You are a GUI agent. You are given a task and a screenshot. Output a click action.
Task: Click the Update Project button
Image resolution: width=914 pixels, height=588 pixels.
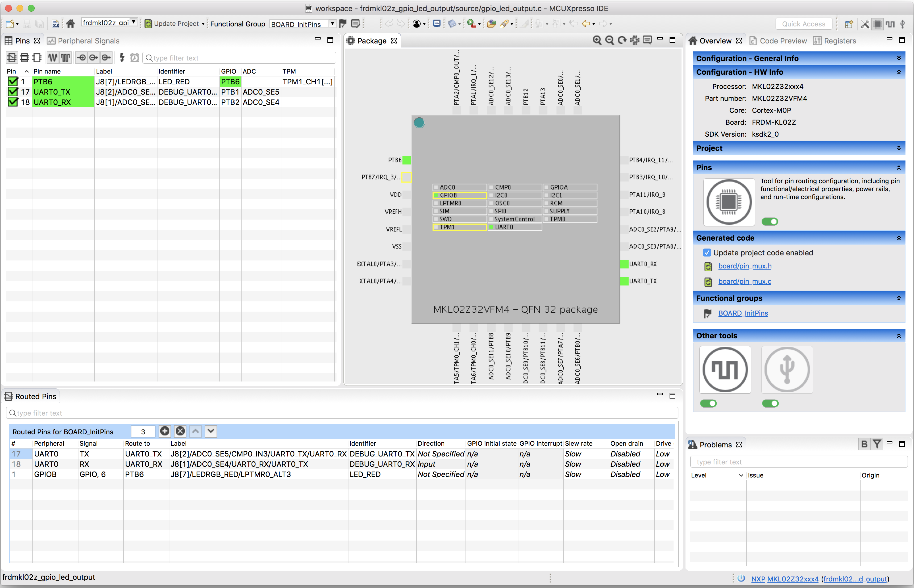(172, 24)
